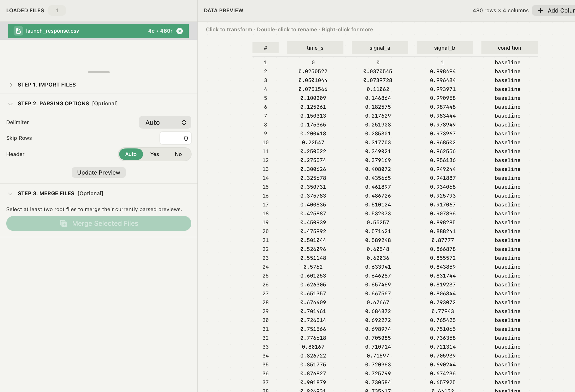The height and width of the screenshot is (392, 575).
Task: Set Header option to Auto
Action: pos(131,154)
